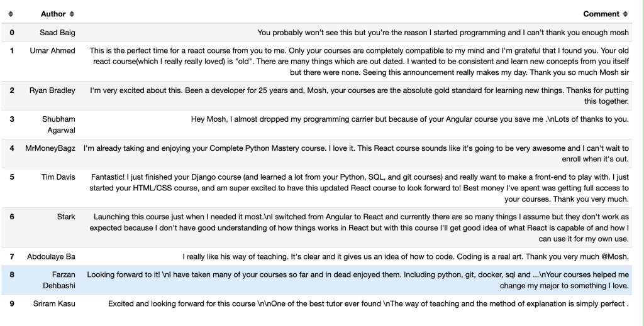Click author name Saad Baig
This screenshot has width=644, height=326.
57,33
